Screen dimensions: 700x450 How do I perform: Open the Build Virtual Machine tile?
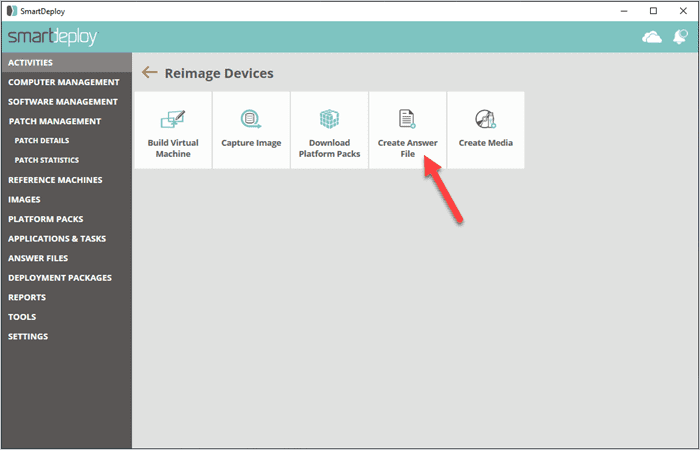[173, 130]
